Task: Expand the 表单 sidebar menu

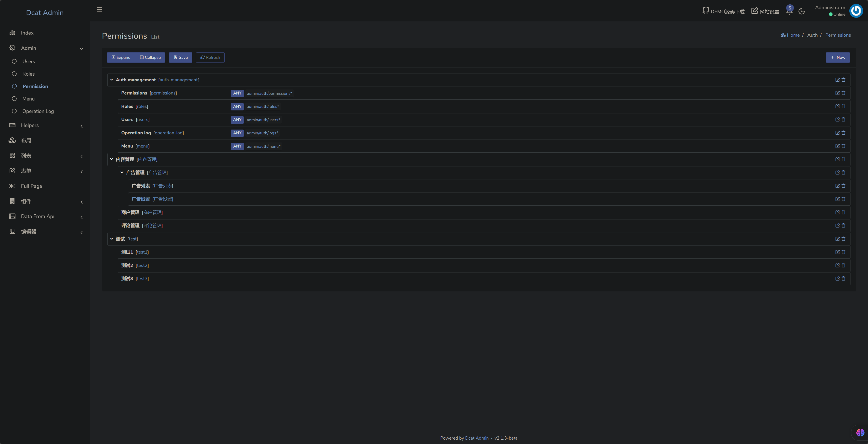Action: [x=45, y=171]
